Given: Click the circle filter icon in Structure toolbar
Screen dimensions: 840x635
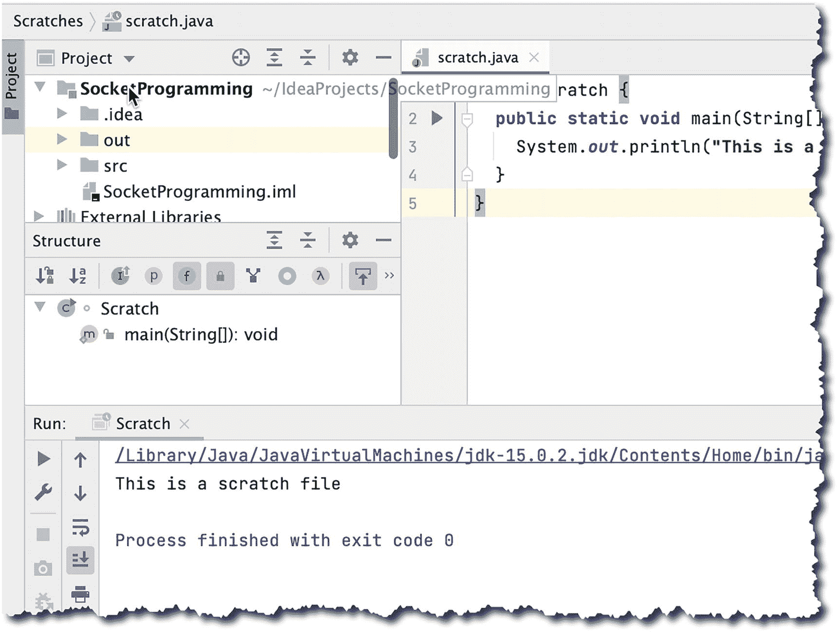Looking at the screenshot, I should point(287,276).
